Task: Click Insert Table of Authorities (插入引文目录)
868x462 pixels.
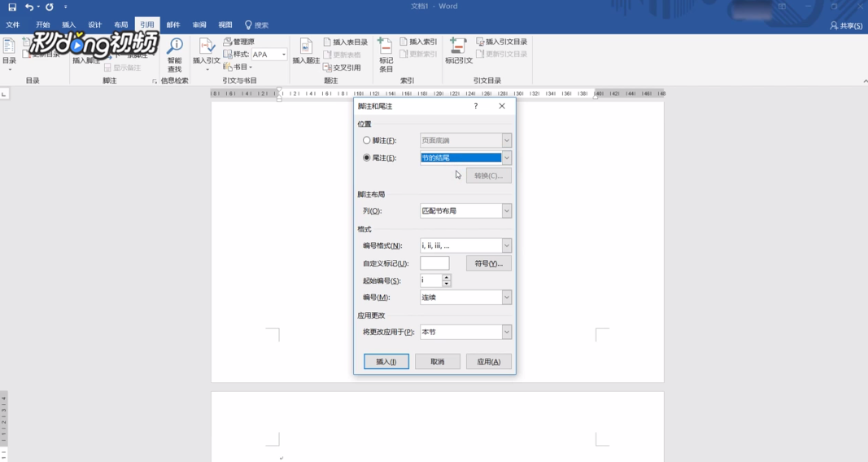Action: click(502, 41)
